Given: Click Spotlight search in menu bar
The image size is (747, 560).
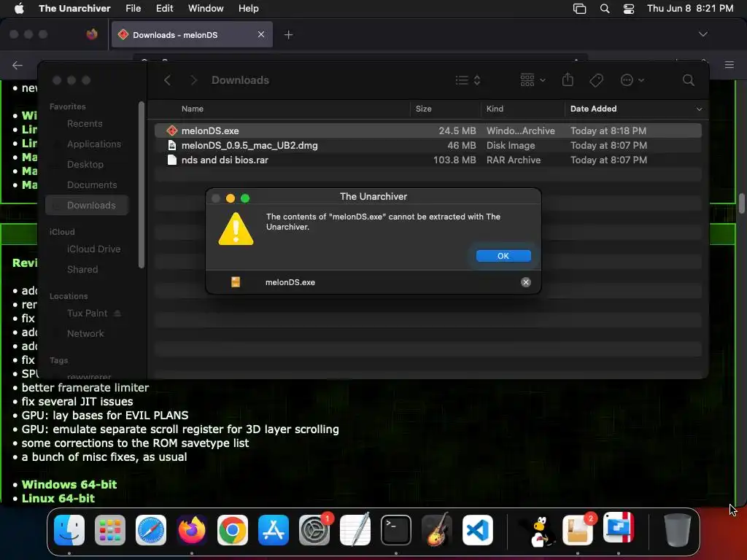Looking at the screenshot, I should point(605,9).
